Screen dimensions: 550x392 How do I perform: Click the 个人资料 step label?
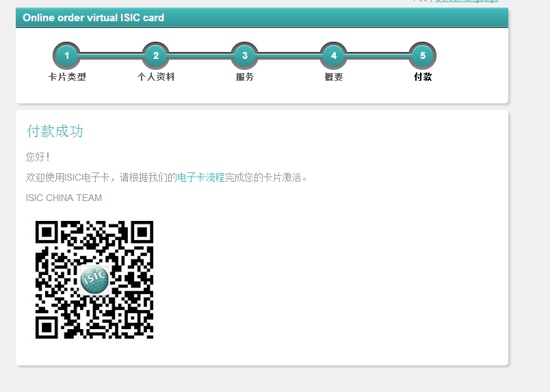click(x=156, y=77)
